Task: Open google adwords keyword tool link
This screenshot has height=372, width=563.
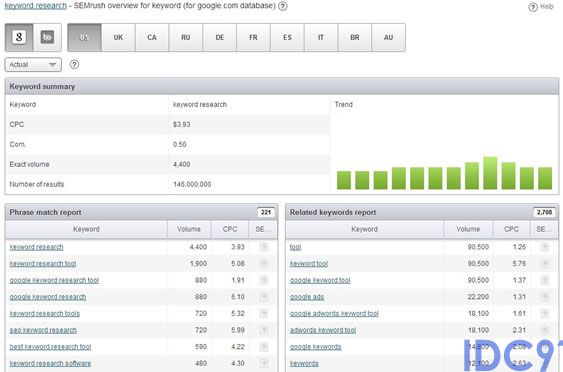Action: coord(334,313)
